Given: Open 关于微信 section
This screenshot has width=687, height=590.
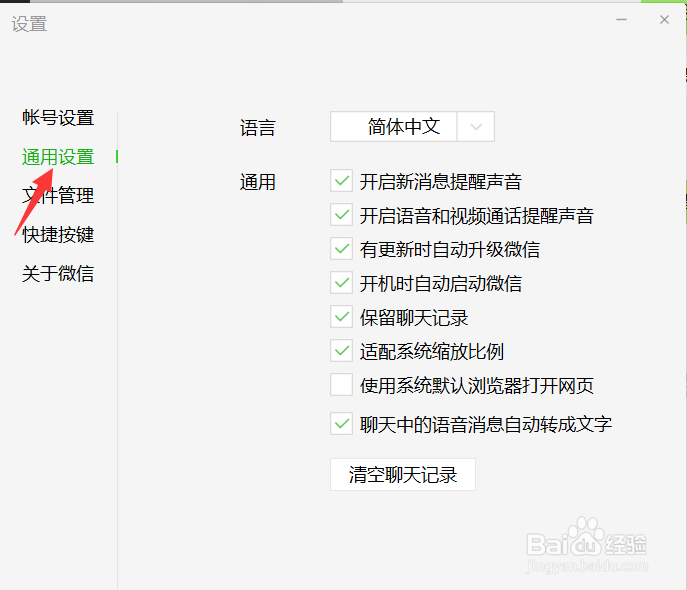Looking at the screenshot, I should coord(58,273).
